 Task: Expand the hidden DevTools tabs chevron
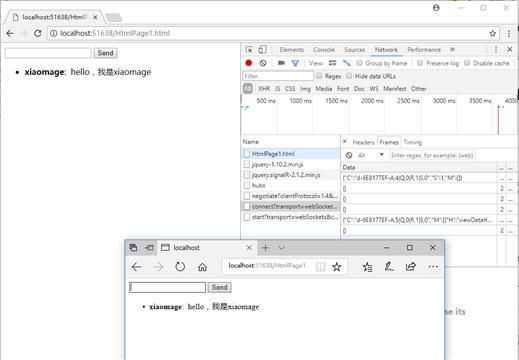click(x=452, y=49)
